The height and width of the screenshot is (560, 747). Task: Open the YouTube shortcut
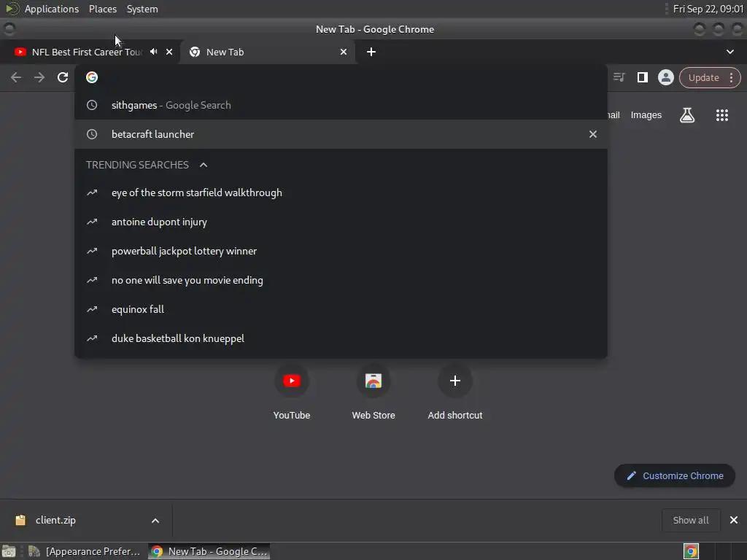point(292,392)
